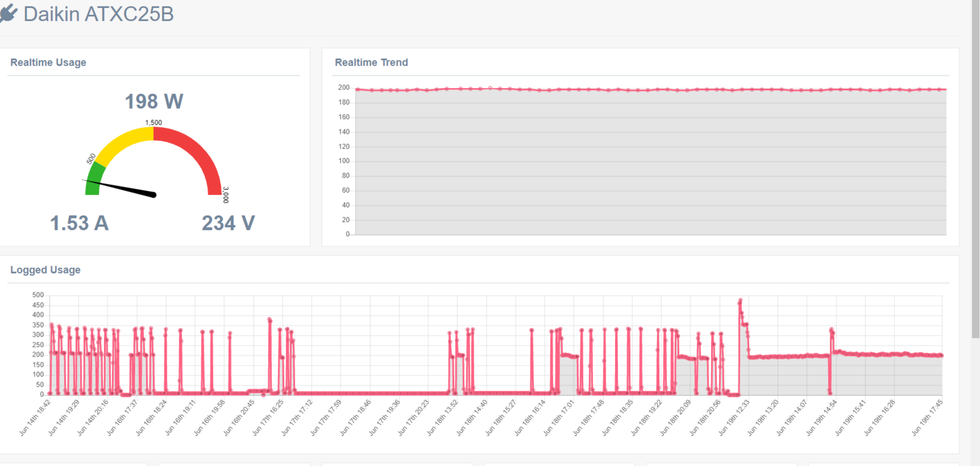Viewport: 980px width, 466px height.
Task: Click the black gauge needle
Action: (x=120, y=187)
